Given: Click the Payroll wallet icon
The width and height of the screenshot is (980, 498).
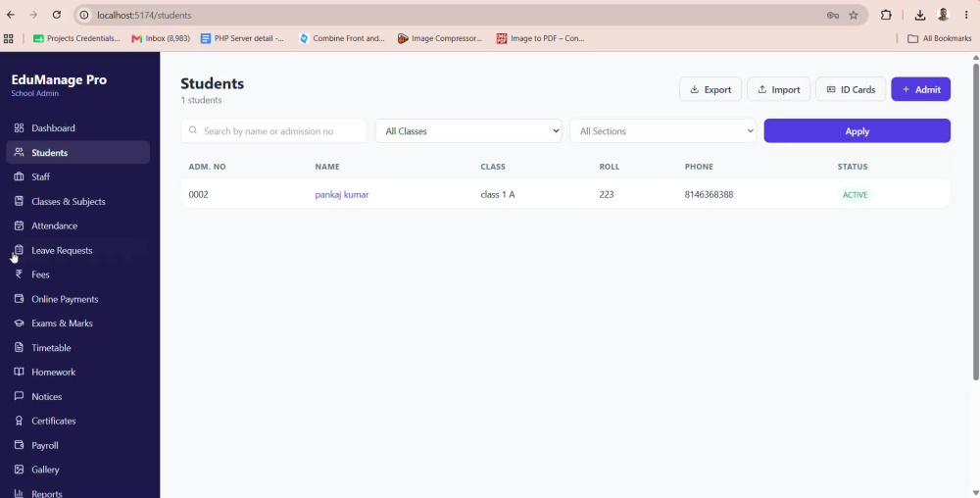Looking at the screenshot, I should [x=19, y=445].
